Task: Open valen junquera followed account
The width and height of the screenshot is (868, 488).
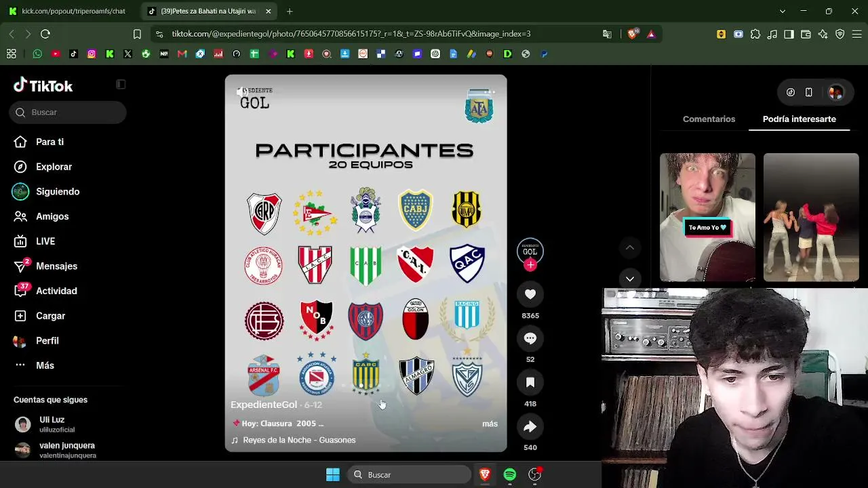Action: pos(68,450)
